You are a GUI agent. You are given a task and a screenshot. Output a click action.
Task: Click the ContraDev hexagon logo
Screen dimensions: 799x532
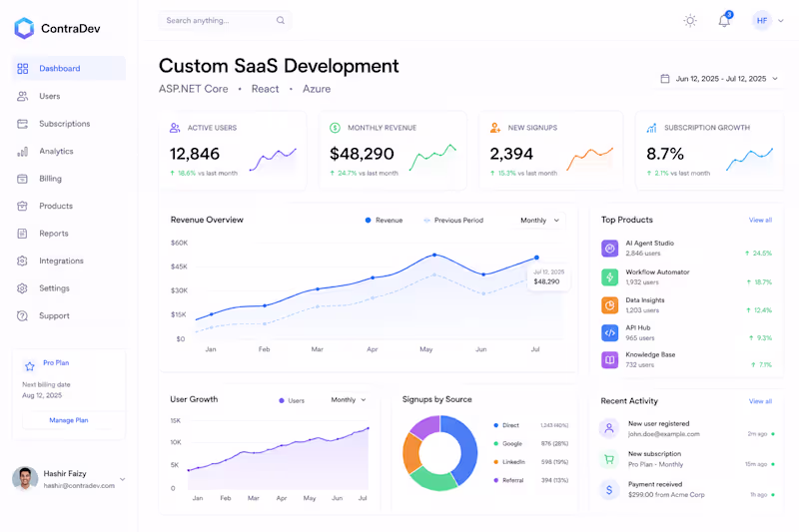pyautogui.click(x=24, y=29)
